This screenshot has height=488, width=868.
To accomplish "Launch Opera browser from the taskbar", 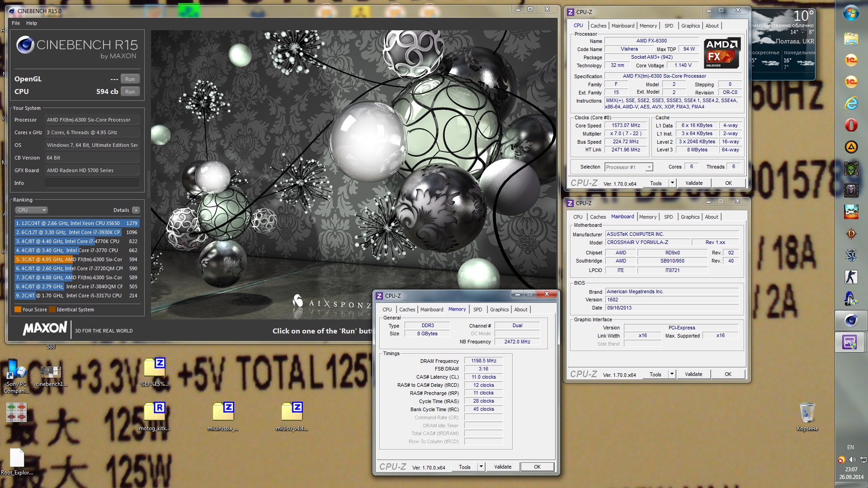I will coord(851,125).
